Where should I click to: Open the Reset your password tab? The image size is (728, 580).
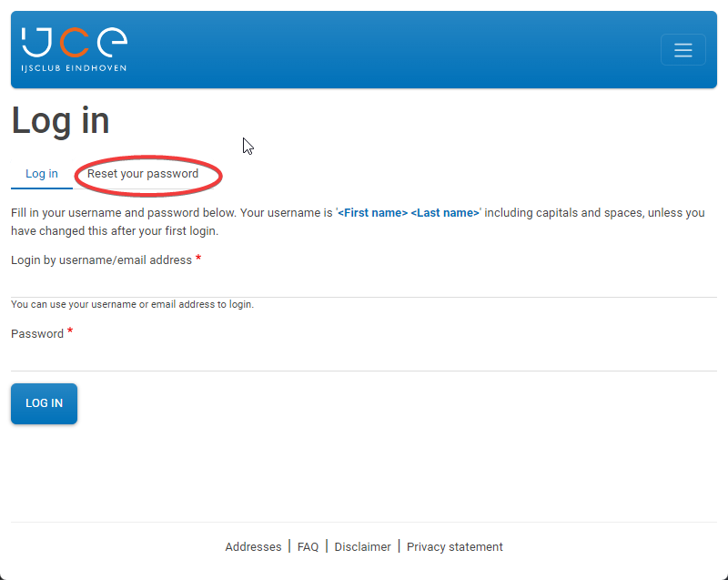[143, 174]
